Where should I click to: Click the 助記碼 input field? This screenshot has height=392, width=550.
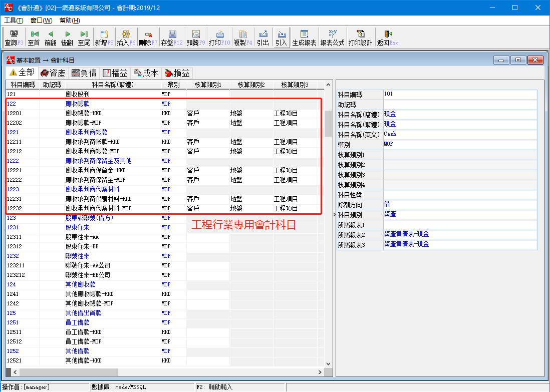[459, 104]
